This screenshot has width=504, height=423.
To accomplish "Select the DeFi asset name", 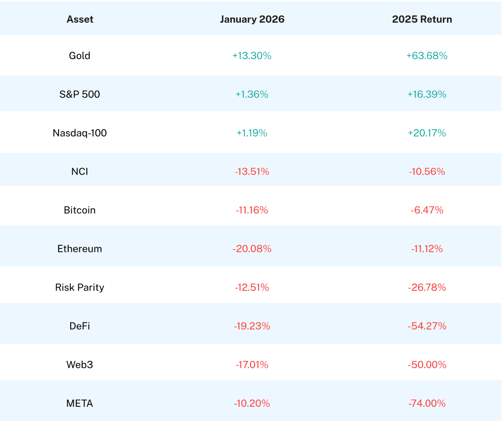I will [x=80, y=326].
